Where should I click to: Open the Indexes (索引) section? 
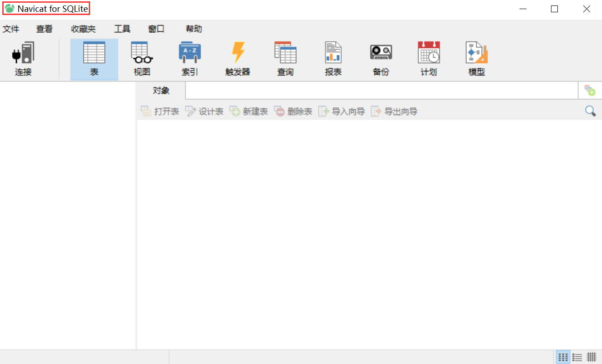189,58
